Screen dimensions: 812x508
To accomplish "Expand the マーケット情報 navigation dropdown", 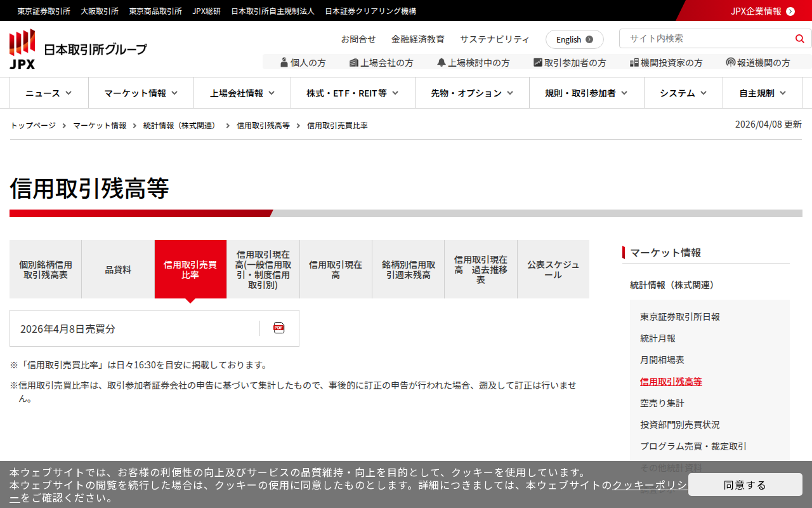I will [x=141, y=93].
